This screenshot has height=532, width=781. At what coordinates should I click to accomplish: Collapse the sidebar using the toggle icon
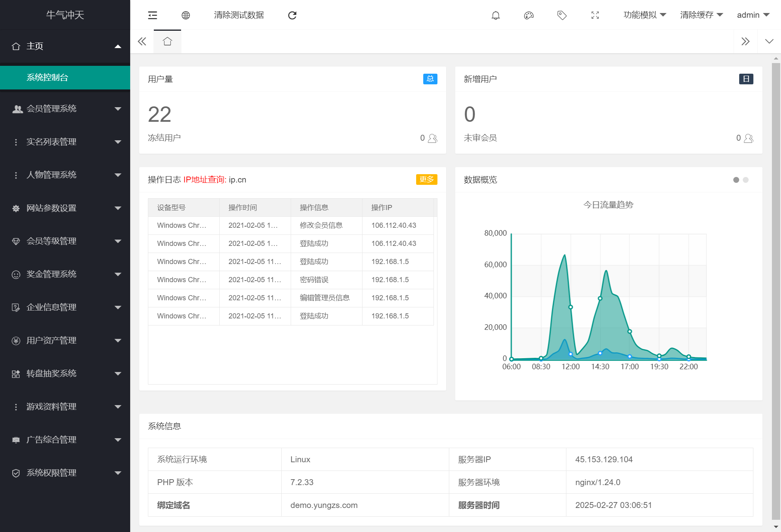pos(152,15)
